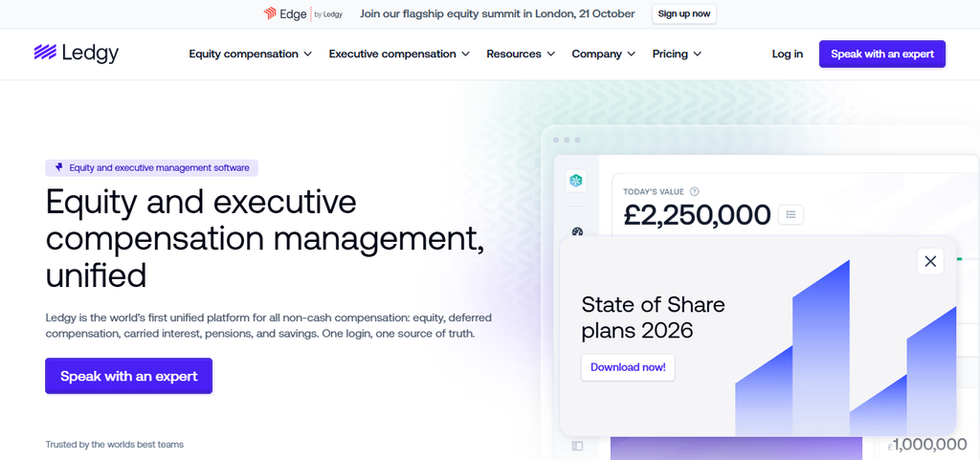Click the Ledgy logo in header
980x460 pixels.
(77, 54)
